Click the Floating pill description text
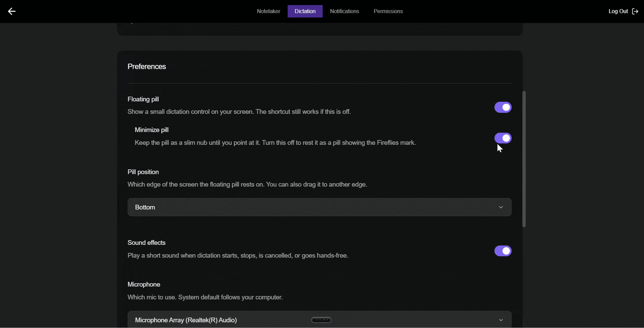 coord(239,112)
